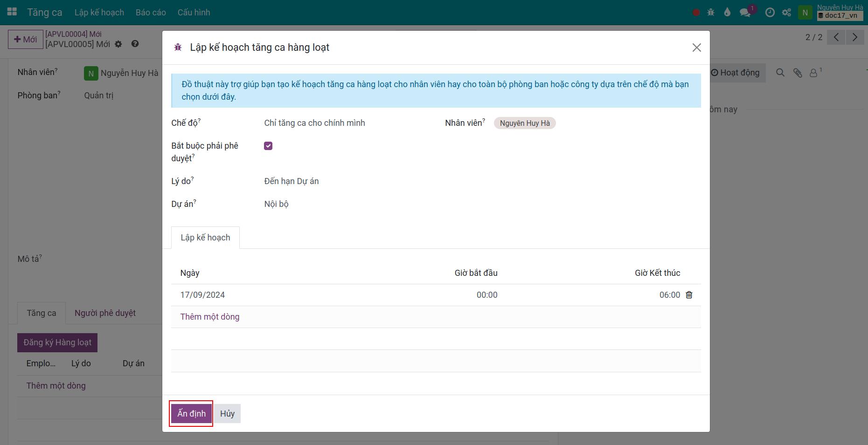Go to previous record arrow
The height and width of the screenshot is (445, 868).
[836, 37]
